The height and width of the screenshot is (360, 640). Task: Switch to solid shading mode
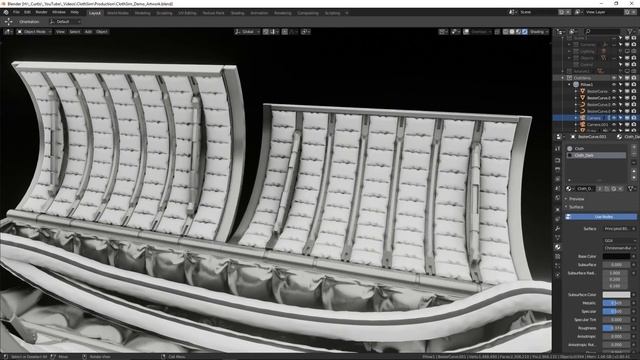coord(512,31)
